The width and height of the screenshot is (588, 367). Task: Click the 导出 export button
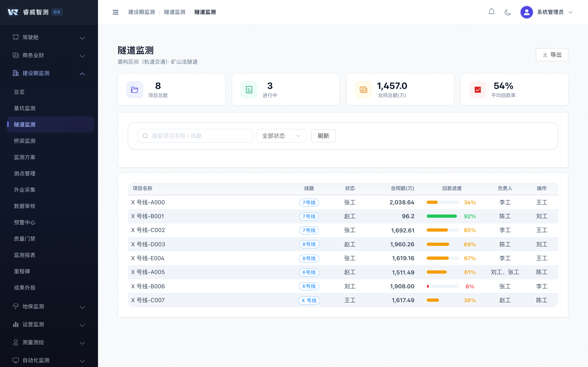point(551,55)
